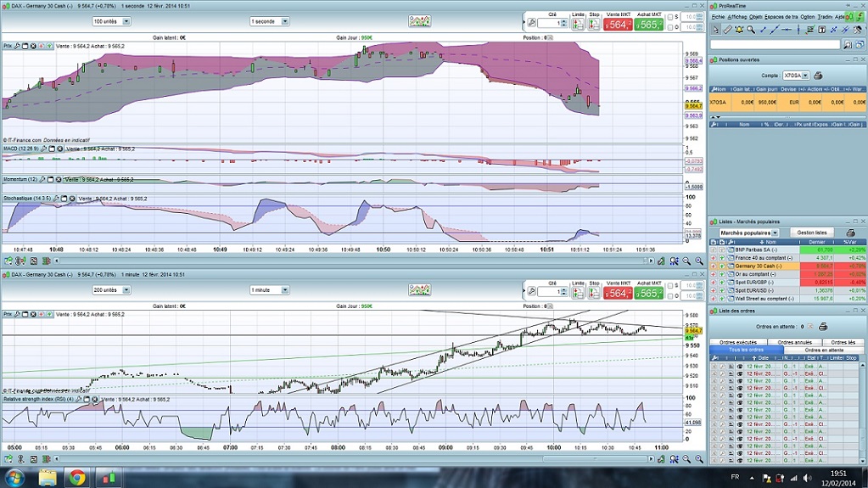Click red sell toggle for Wall Street row
This screenshot has width=868, height=488.
714,299
